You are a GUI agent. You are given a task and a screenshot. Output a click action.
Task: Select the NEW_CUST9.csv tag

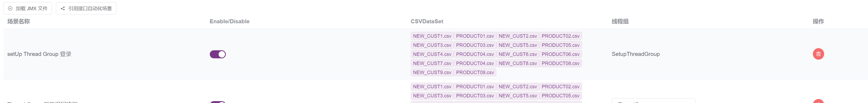432,73
